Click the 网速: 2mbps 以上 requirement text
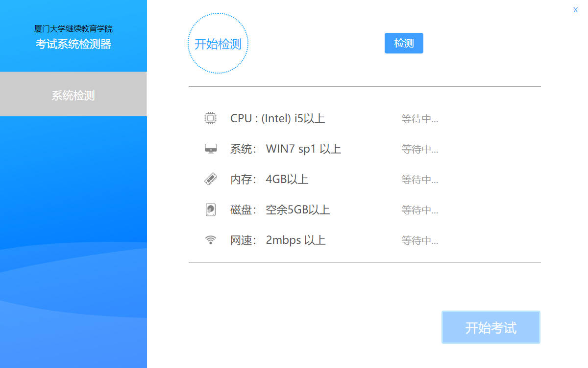The width and height of the screenshot is (588, 368). [278, 240]
